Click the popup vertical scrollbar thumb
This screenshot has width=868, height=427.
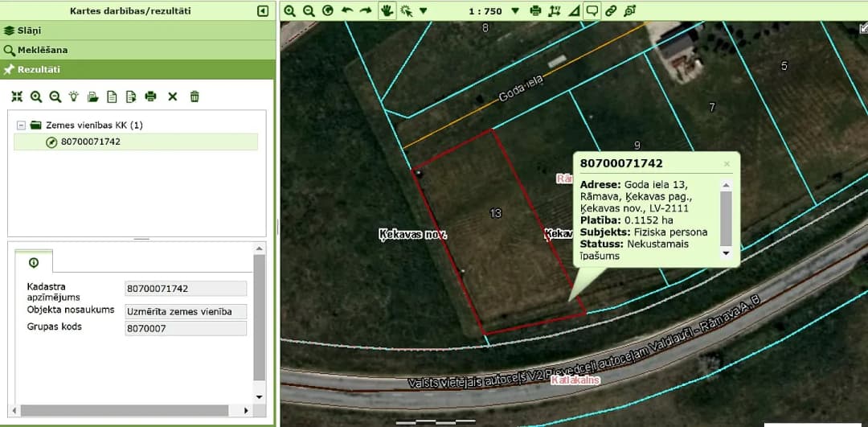click(726, 218)
